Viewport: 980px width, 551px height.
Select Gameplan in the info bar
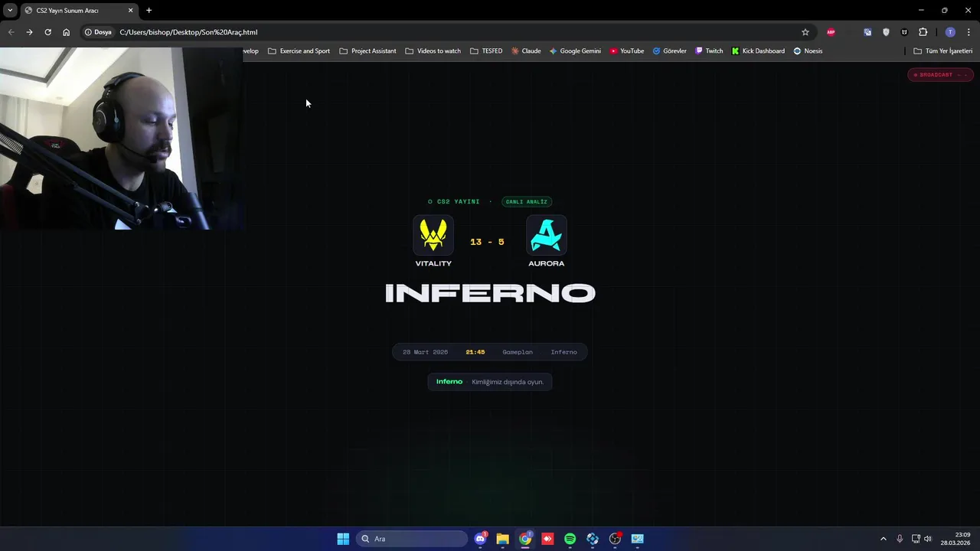(518, 352)
